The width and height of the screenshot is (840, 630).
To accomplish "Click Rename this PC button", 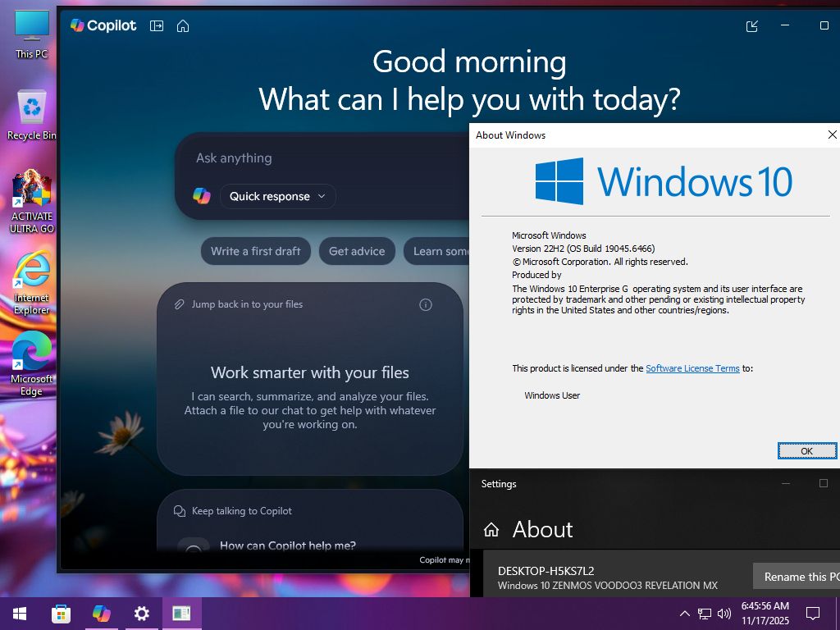I will coord(797,577).
